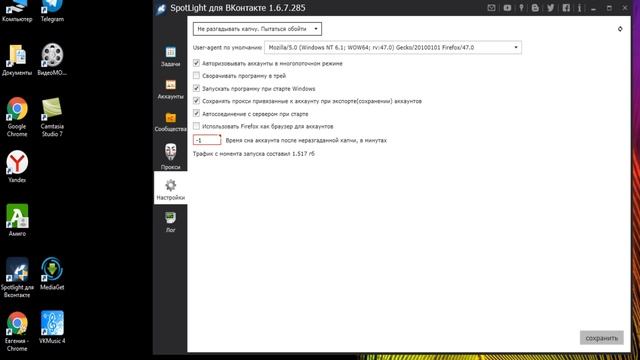The width and height of the screenshot is (640, 360).
Task: Click the сохранить button
Action: pos(602,338)
